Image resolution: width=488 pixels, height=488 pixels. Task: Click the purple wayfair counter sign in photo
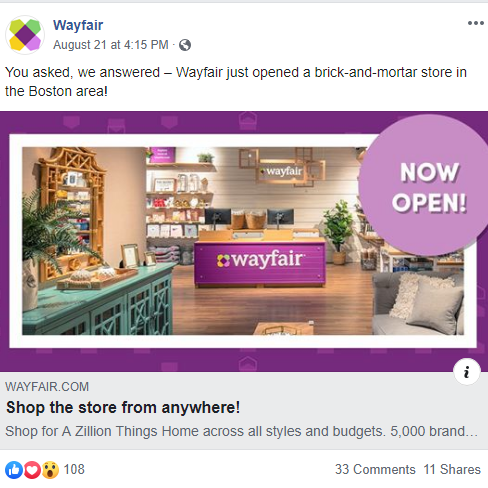tap(260, 263)
